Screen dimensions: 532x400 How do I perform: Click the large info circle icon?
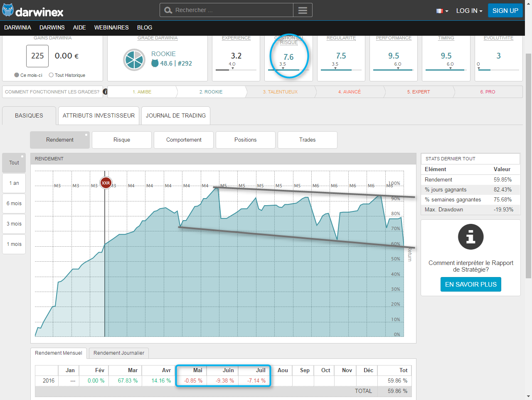pos(470,237)
